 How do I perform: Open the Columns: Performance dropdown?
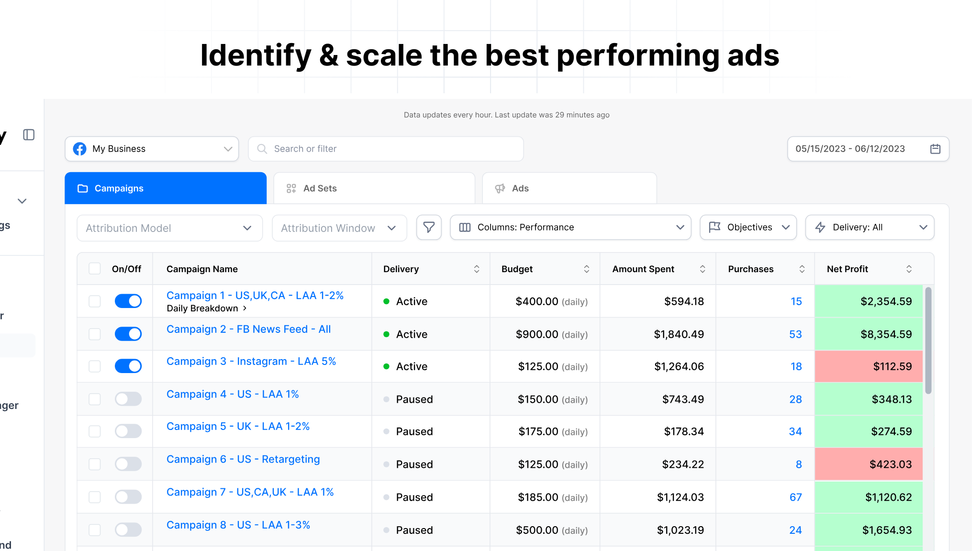tap(570, 227)
